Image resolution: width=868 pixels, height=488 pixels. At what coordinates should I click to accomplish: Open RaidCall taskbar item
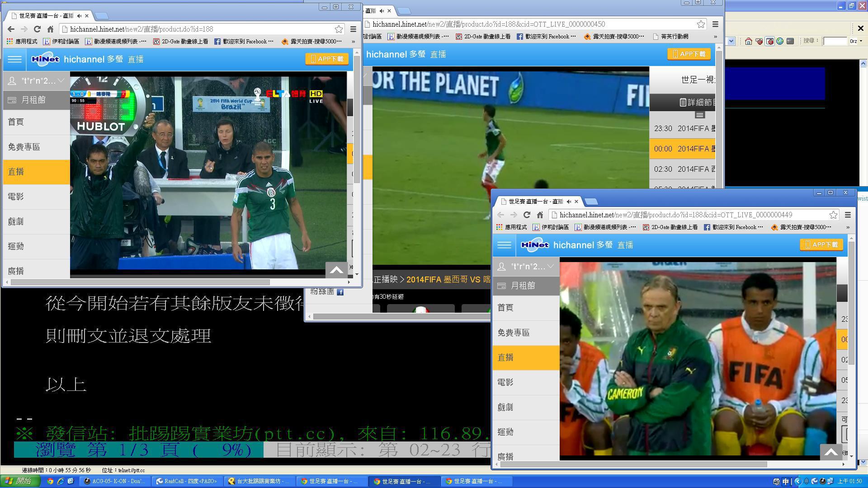186,481
